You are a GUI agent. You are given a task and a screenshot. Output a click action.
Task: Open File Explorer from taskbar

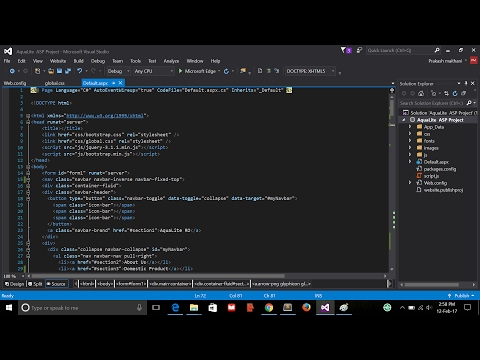coord(194,308)
